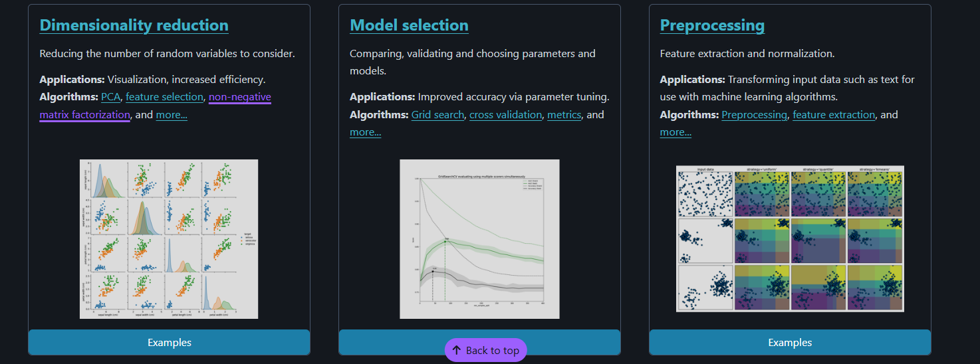Open the Model selection heading link
Image resolution: width=980 pixels, height=364 pixels.
tap(409, 25)
